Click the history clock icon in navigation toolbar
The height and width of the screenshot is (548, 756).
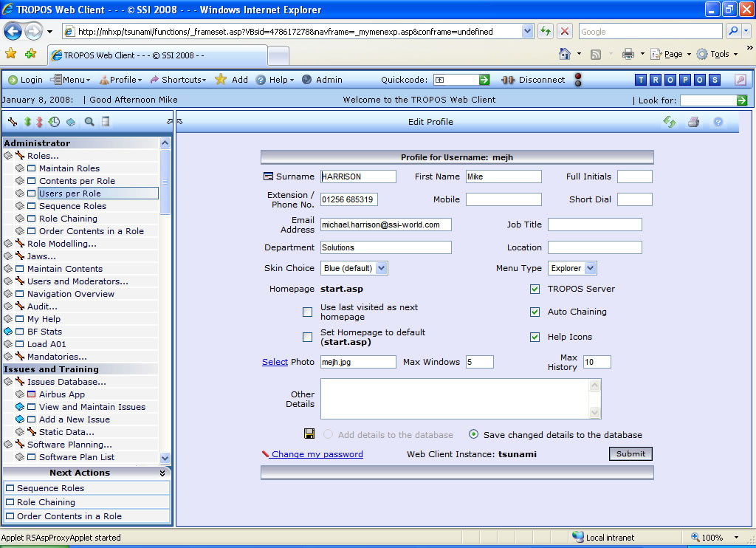coord(54,122)
